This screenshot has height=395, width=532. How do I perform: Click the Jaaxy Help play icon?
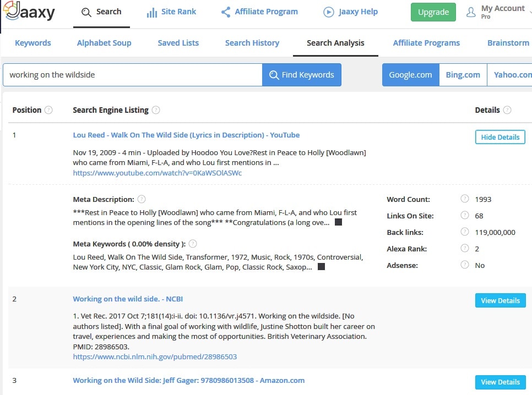pos(328,12)
